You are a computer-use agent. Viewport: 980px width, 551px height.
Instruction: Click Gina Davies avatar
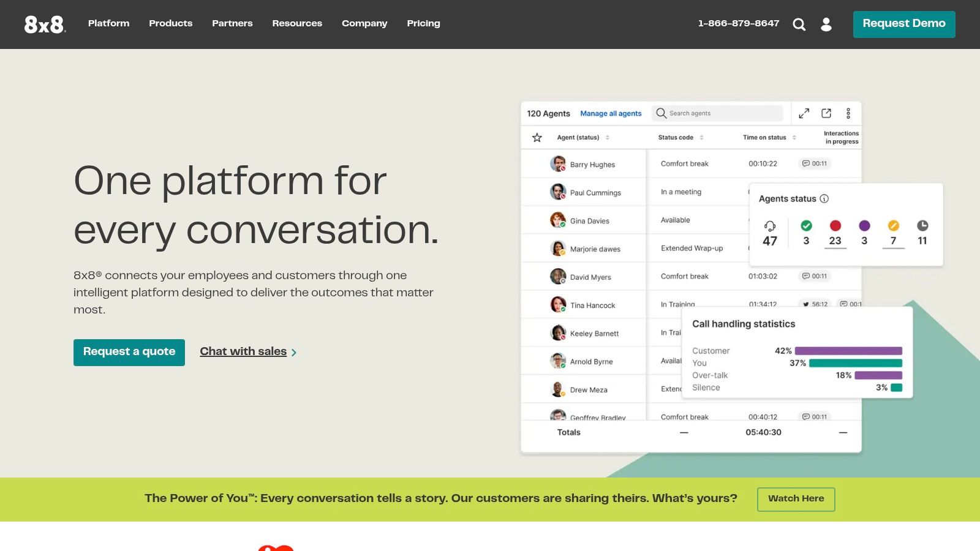558,220
